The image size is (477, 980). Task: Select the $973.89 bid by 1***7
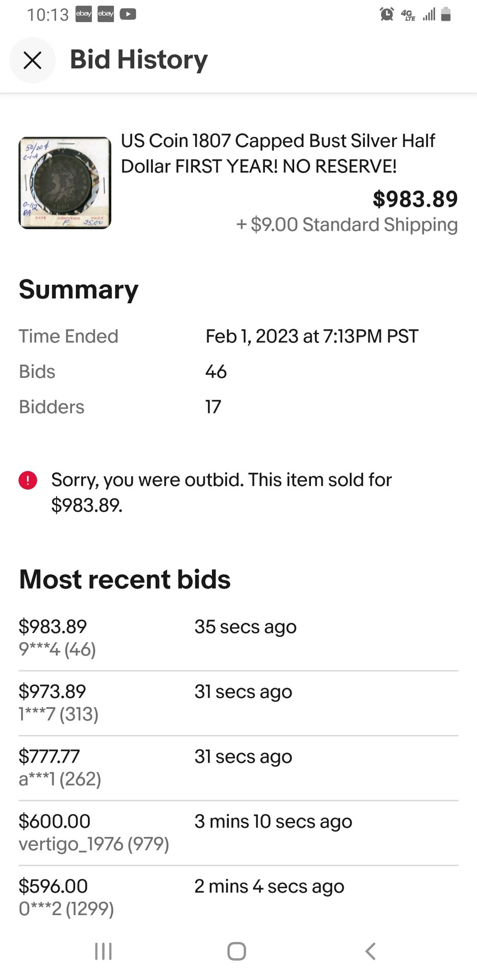pyautogui.click(x=238, y=703)
